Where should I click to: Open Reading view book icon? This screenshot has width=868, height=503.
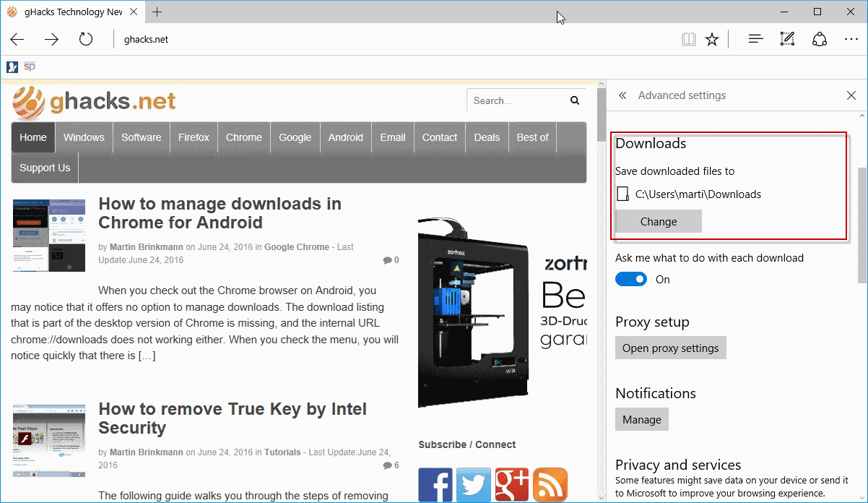point(689,40)
